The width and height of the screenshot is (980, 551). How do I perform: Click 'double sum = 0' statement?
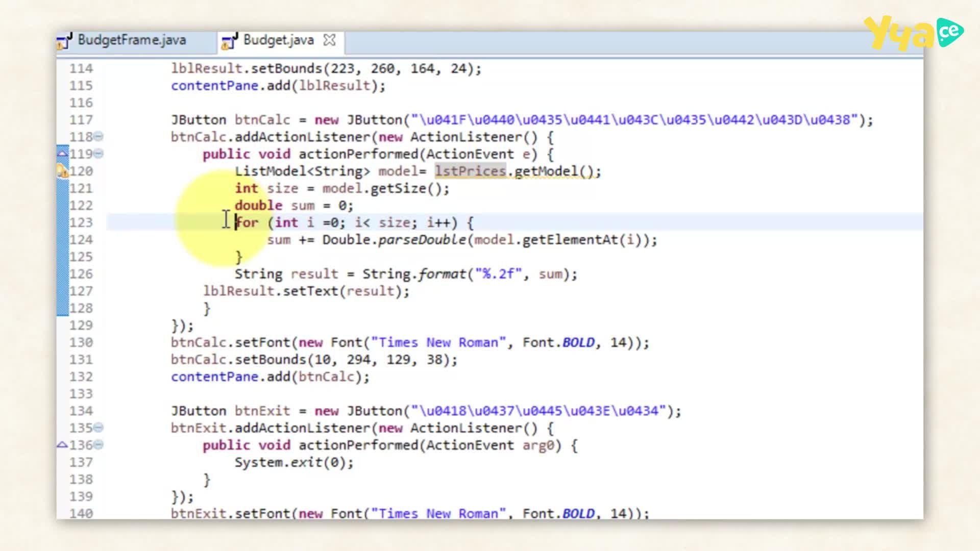[x=293, y=206]
